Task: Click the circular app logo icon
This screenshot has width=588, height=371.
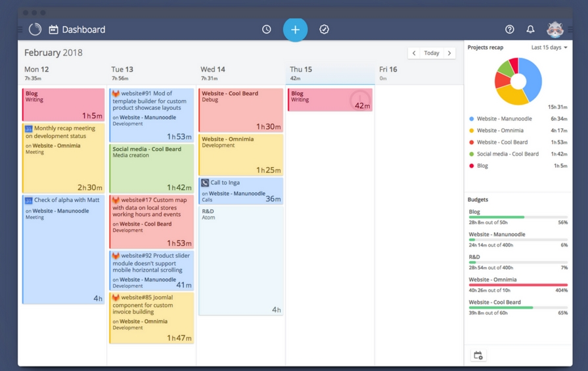Action: tap(35, 30)
